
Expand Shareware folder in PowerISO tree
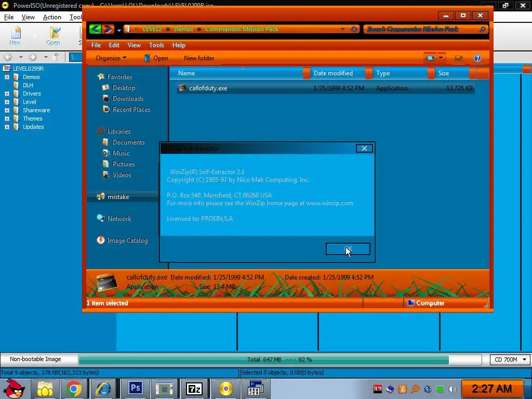[x=7, y=110]
